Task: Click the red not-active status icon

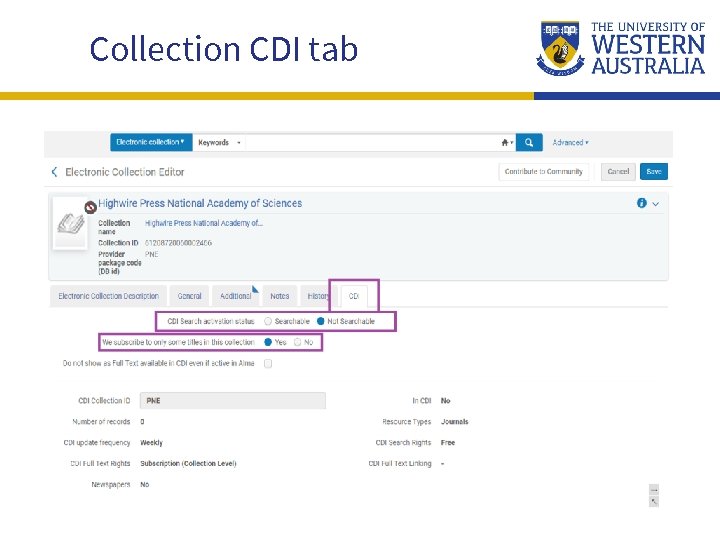Action: pos(90,208)
